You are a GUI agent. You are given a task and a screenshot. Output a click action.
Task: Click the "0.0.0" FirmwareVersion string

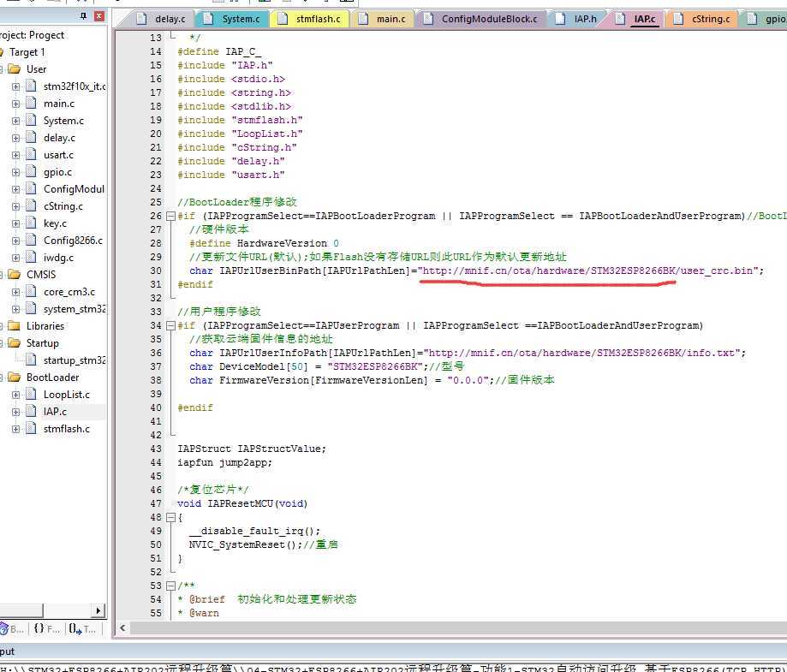click(x=468, y=380)
